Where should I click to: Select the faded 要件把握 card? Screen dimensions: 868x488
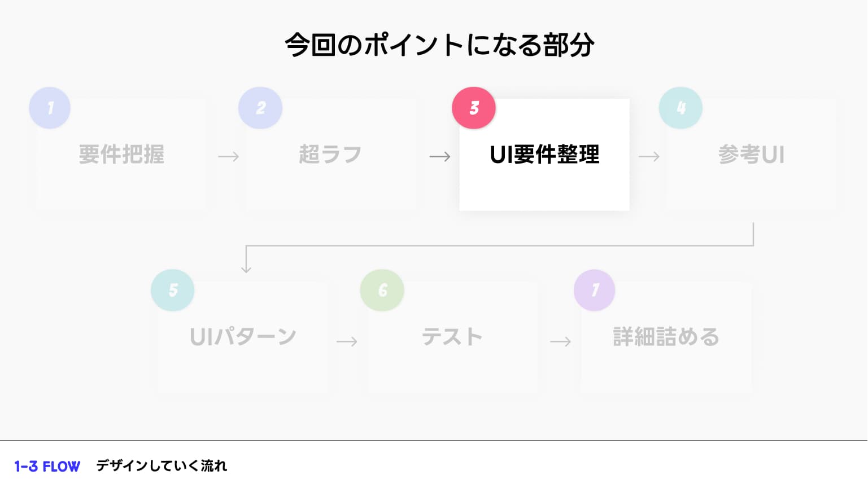coord(121,155)
